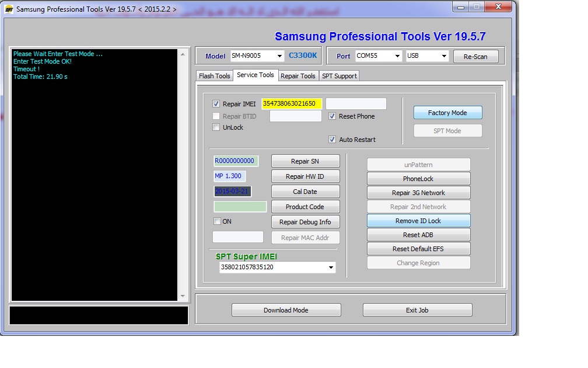This screenshot has width=588, height=368.
Task: Click the PhoneLock button
Action: (418, 179)
